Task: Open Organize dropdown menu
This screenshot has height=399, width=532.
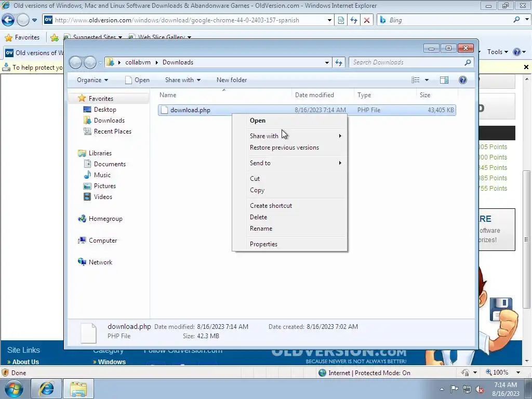Action: coord(92,80)
